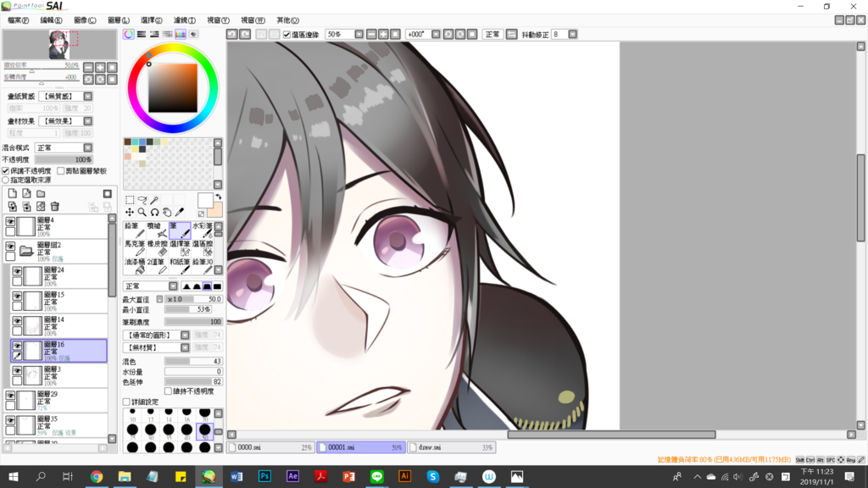Image resolution: width=868 pixels, height=488 pixels.
Task: Open the 檔案 menu
Action: [x=19, y=20]
